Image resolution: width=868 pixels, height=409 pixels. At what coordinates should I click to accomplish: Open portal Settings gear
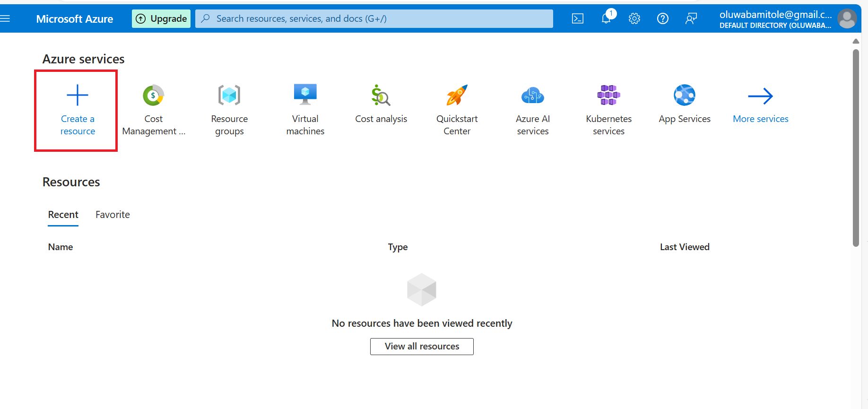tap(634, 18)
